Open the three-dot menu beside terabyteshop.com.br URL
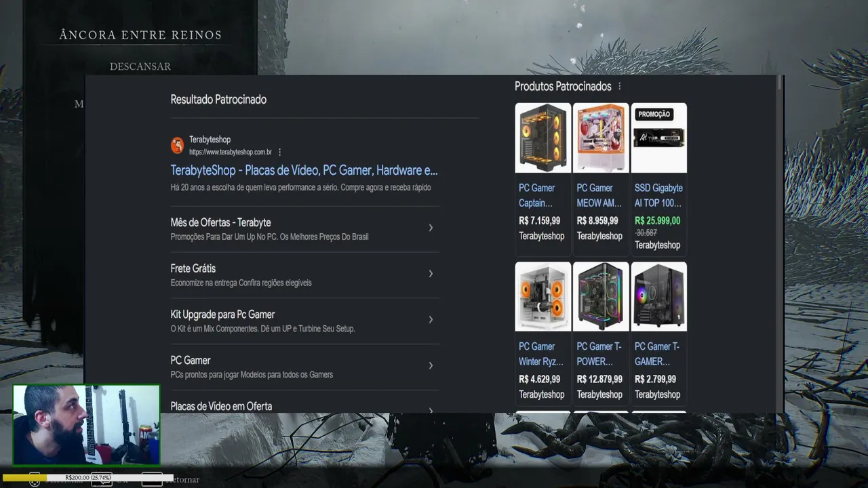This screenshot has width=868, height=488. pyautogui.click(x=279, y=152)
